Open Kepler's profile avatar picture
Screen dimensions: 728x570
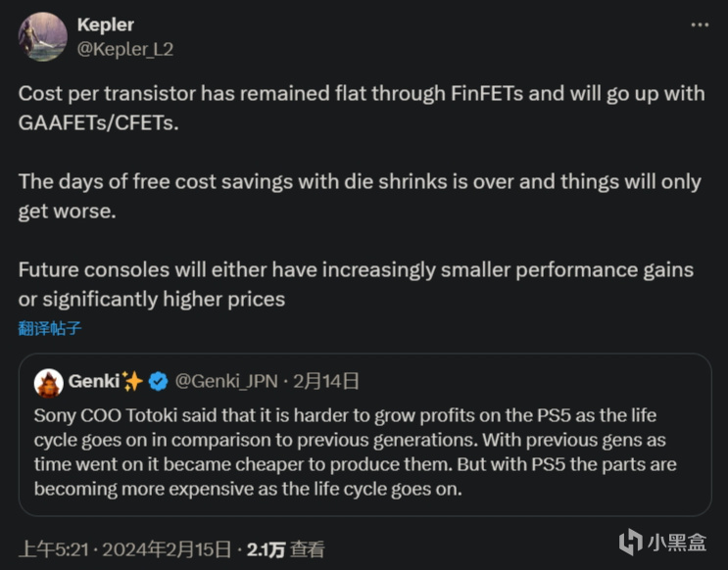coord(43,36)
